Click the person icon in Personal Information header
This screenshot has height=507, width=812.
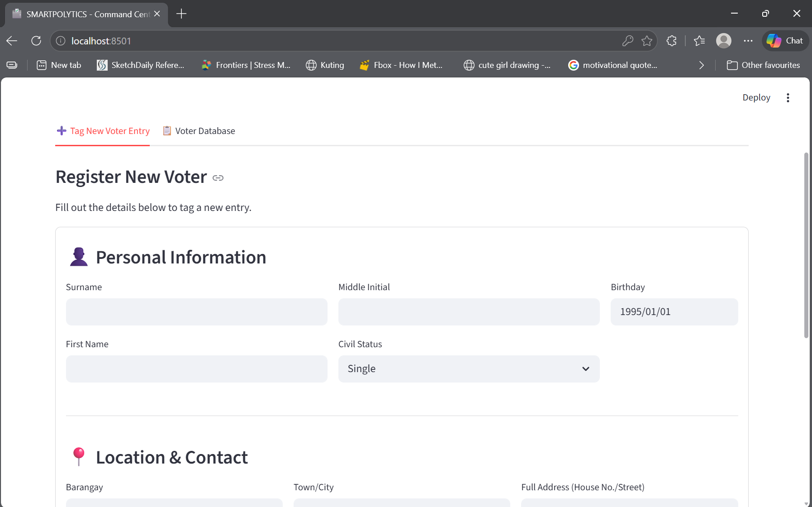[x=78, y=257]
